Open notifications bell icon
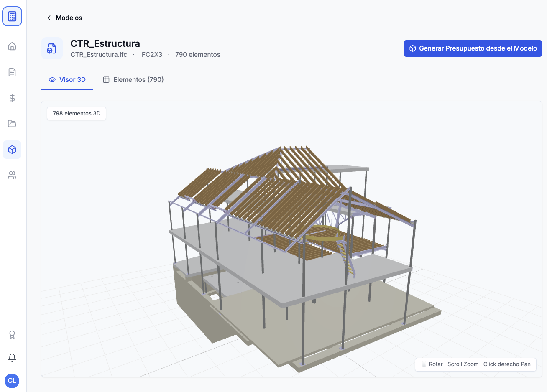The image size is (547, 392). pos(12,357)
